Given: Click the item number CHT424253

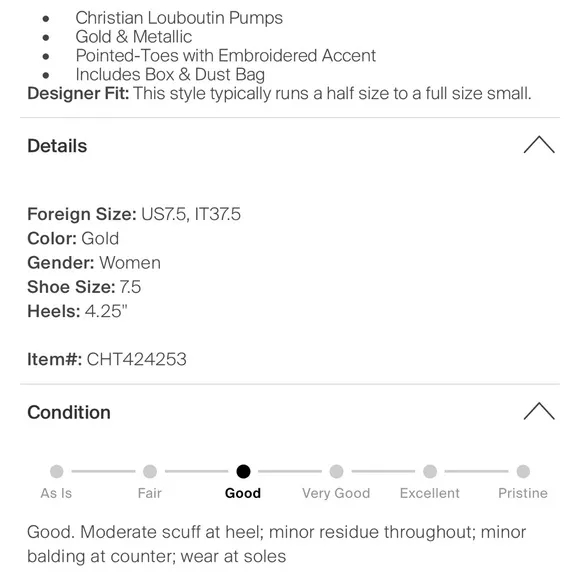Looking at the screenshot, I should coord(136,359).
